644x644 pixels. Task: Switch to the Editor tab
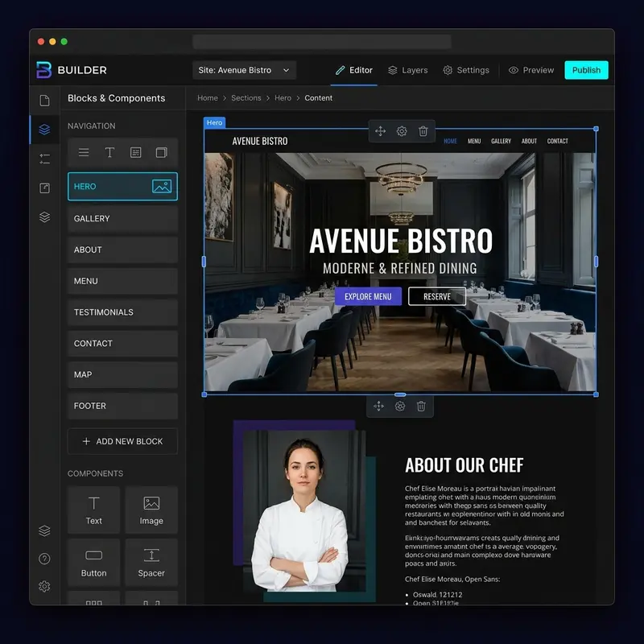[x=354, y=70]
